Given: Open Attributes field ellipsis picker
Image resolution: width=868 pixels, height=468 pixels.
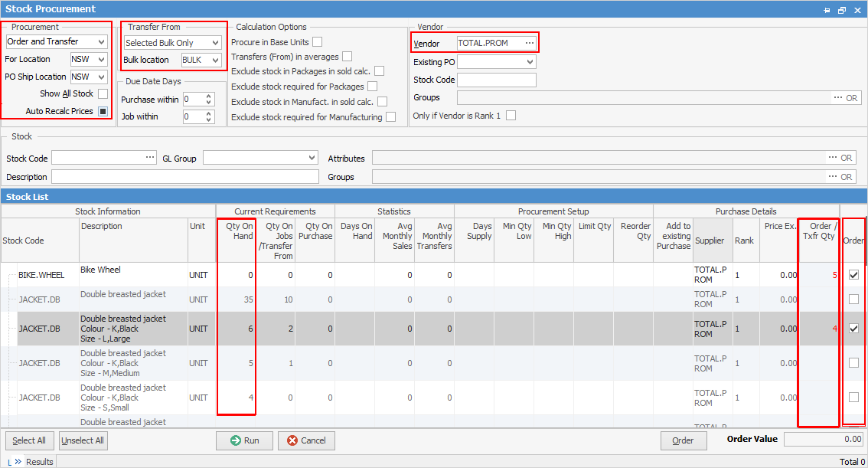Looking at the screenshot, I should pos(833,158).
